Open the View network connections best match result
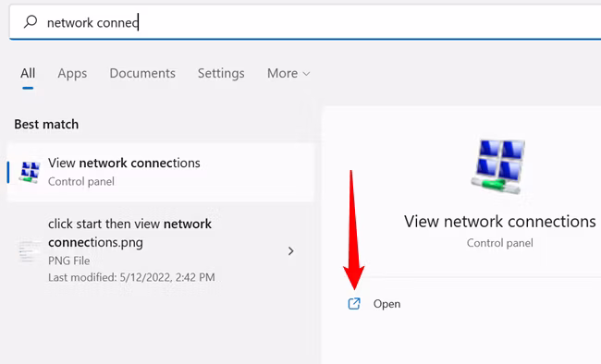This screenshot has height=364, width=601. (x=161, y=173)
